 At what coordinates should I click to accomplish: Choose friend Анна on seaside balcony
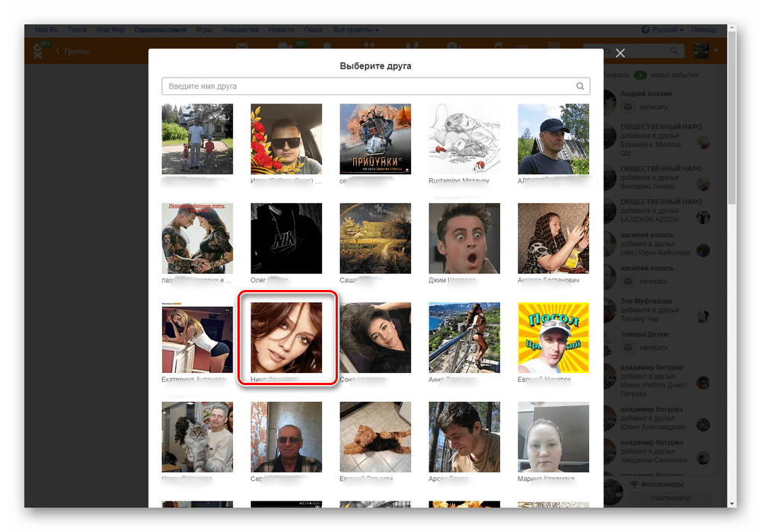464,338
